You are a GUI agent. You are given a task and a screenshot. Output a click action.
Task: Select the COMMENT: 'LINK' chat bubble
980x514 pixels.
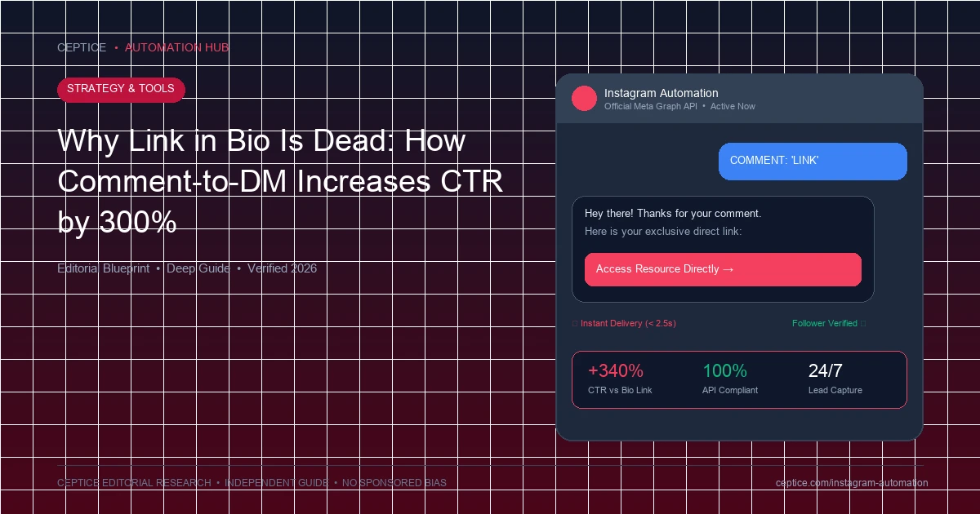(813, 161)
